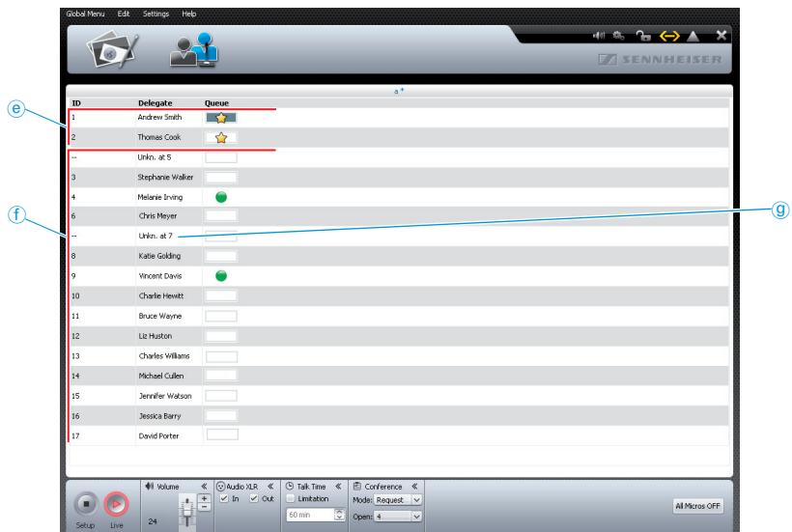Switch to Live mode

coord(116,504)
